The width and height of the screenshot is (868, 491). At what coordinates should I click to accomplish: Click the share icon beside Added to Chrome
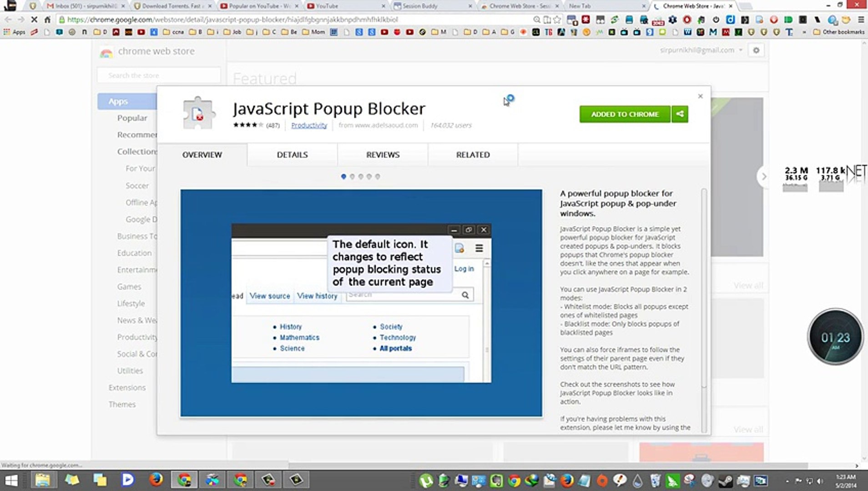(680, 114)
